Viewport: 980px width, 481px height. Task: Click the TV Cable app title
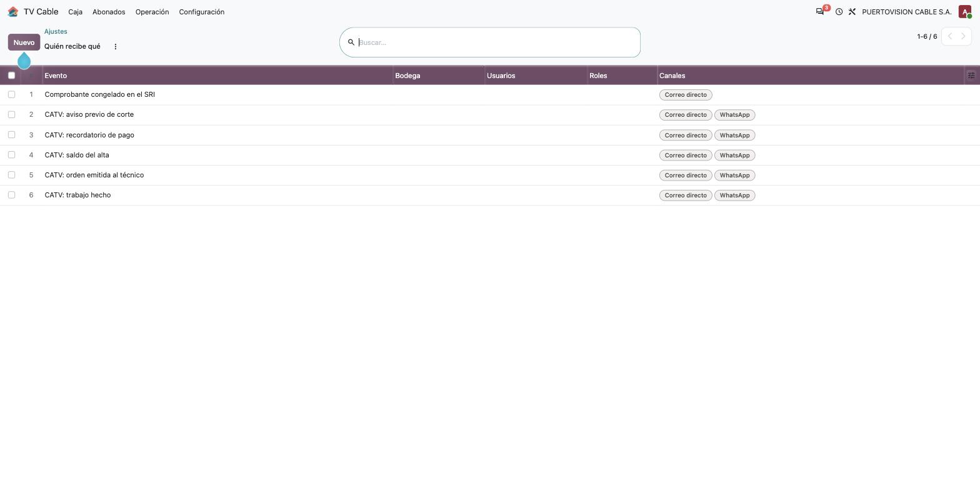click(x=41, y=12)
